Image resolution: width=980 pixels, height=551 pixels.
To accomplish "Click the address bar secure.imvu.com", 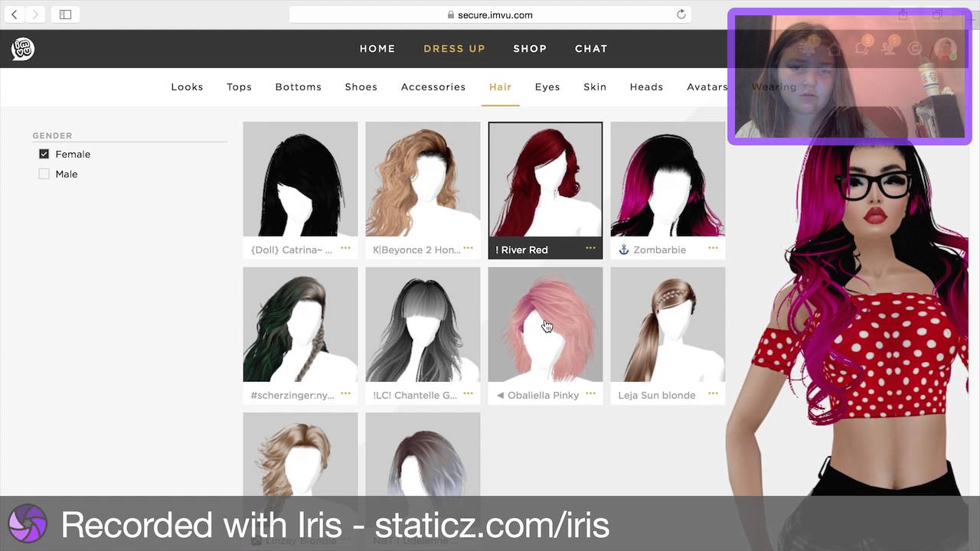I will coord(490,15).
